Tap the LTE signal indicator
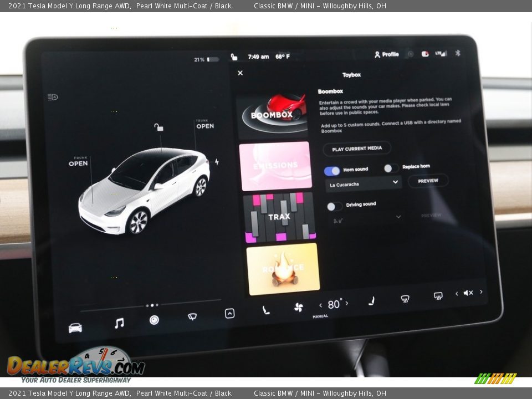Screen dimensions: 532x399 tap(441, 54)
